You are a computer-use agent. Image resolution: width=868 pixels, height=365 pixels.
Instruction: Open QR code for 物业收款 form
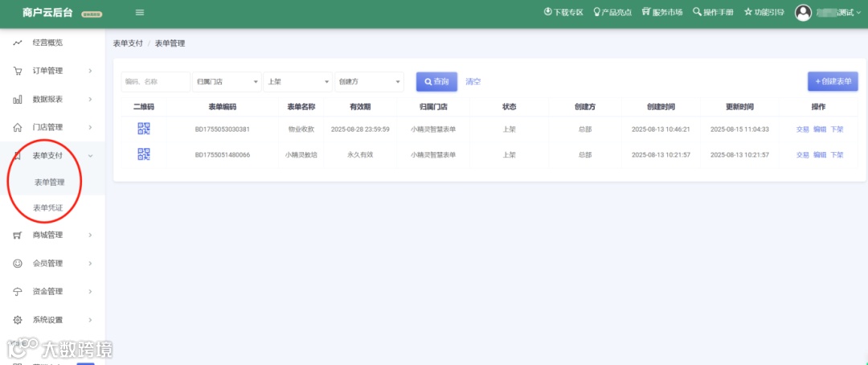pos(143,129)
